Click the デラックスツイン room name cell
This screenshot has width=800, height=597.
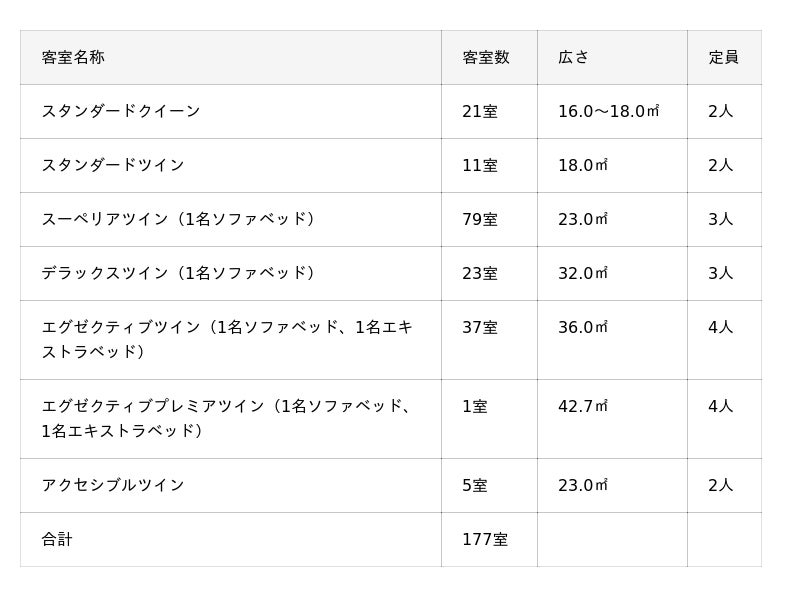click(177, 273)
